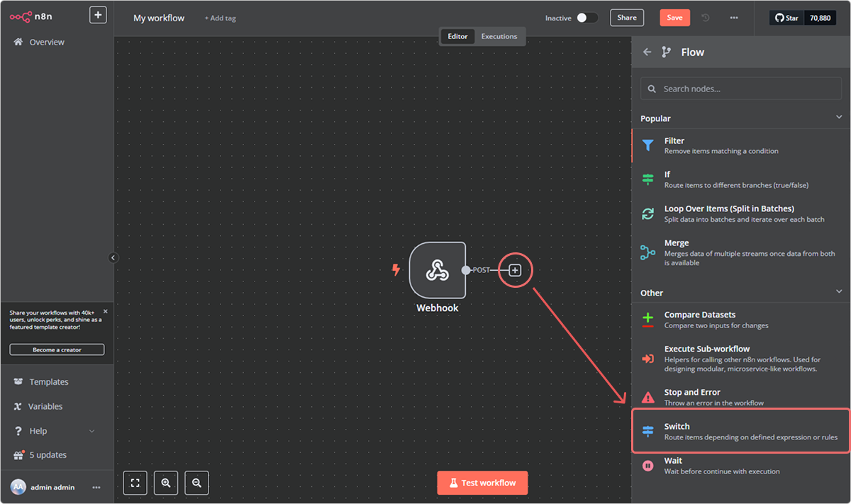Click the Share button

click(x=627, y=18)
